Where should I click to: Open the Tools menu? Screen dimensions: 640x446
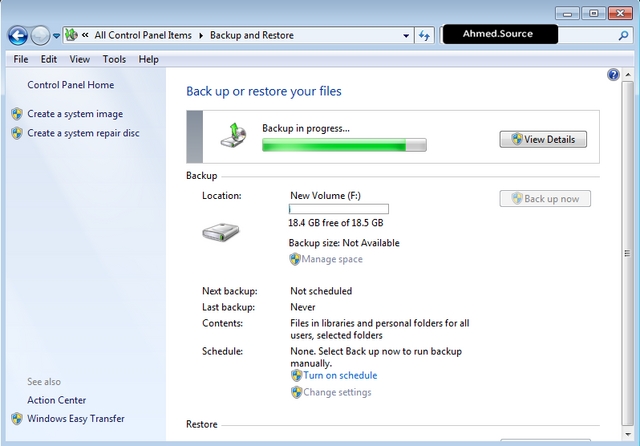tap(114, 60)
